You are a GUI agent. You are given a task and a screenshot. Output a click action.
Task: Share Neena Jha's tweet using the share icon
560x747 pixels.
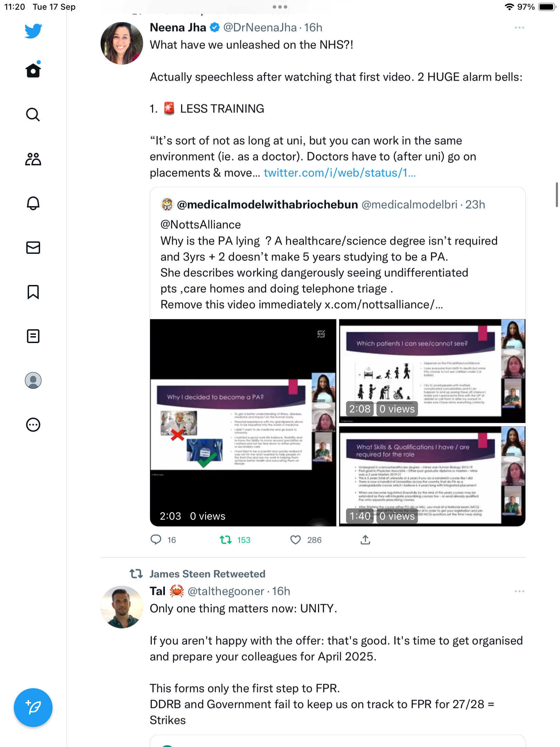tap(365, 540)
